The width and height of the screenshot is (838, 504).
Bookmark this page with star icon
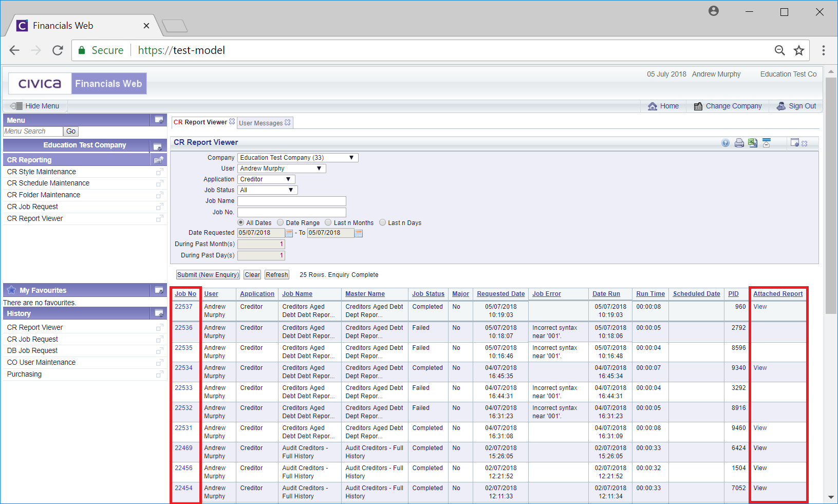[798, 50]
